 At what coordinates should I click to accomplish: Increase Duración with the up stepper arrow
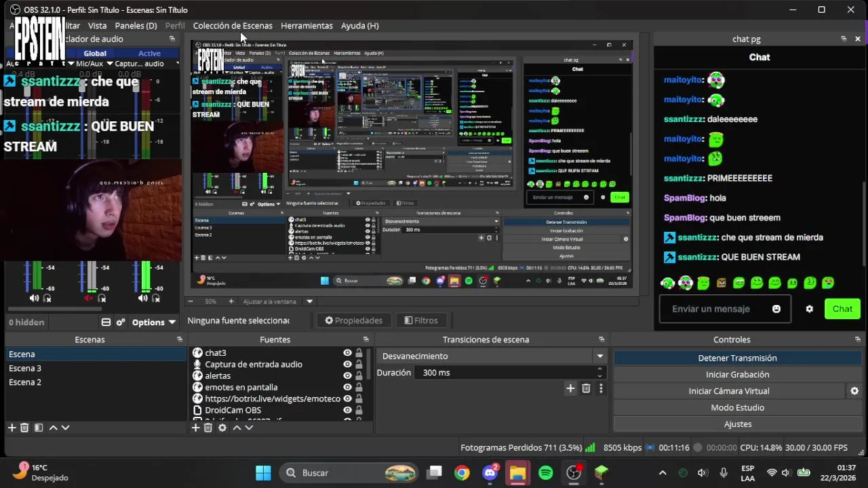[599, 369]
